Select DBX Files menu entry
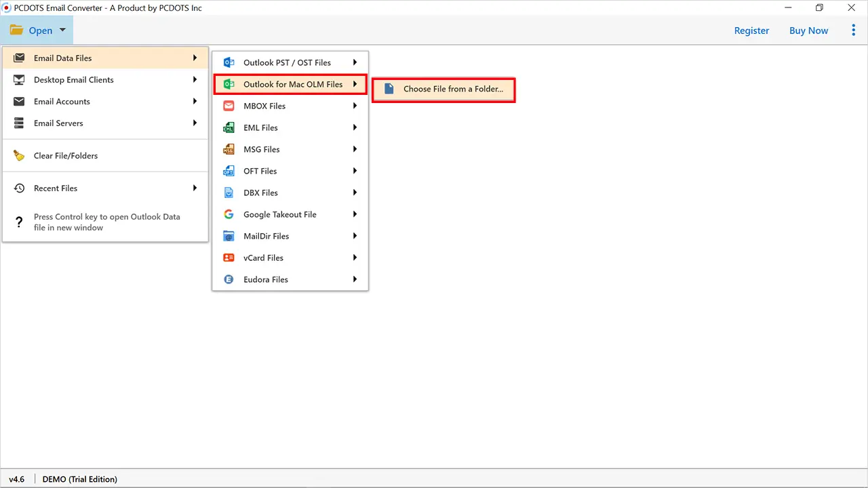Screen dimensions: 868x488 point(290,192)
